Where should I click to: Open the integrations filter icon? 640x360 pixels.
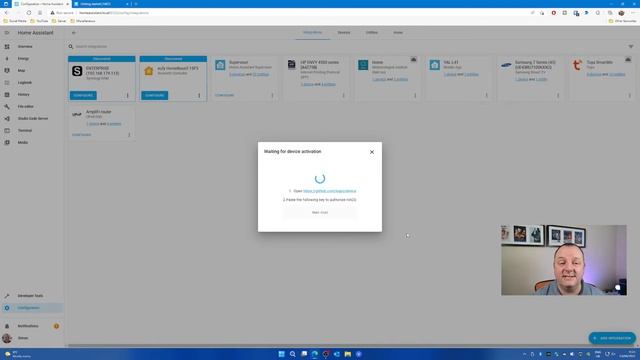click(631, 47)
